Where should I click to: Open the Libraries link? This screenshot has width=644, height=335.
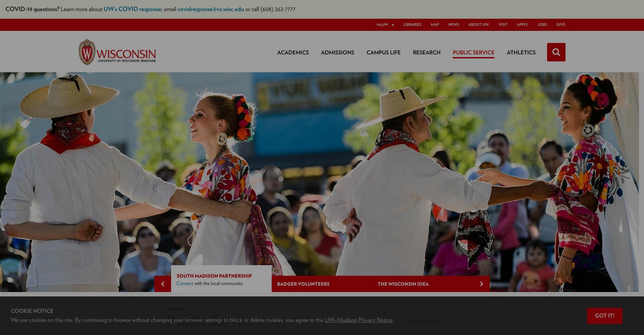click(x=412, y=25)
